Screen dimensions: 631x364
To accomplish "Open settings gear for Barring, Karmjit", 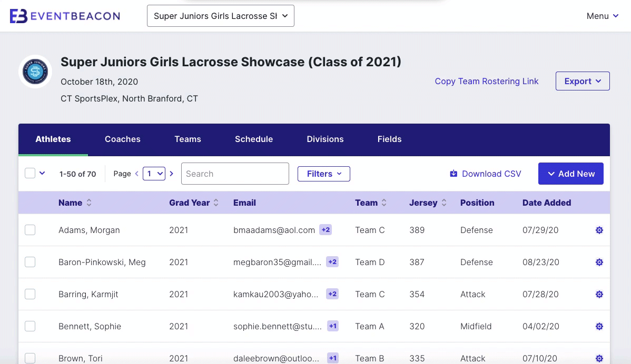I will (x=599, y=294).
